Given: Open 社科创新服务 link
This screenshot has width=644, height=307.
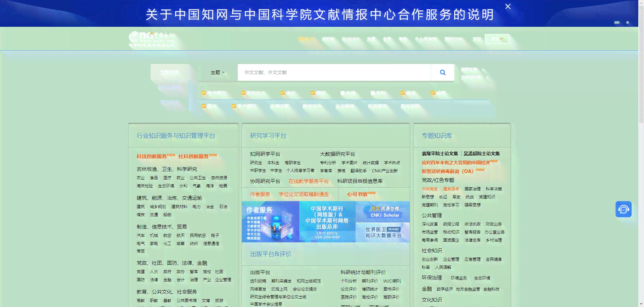Looking at the screenshot, I should (x=194, y=157).
